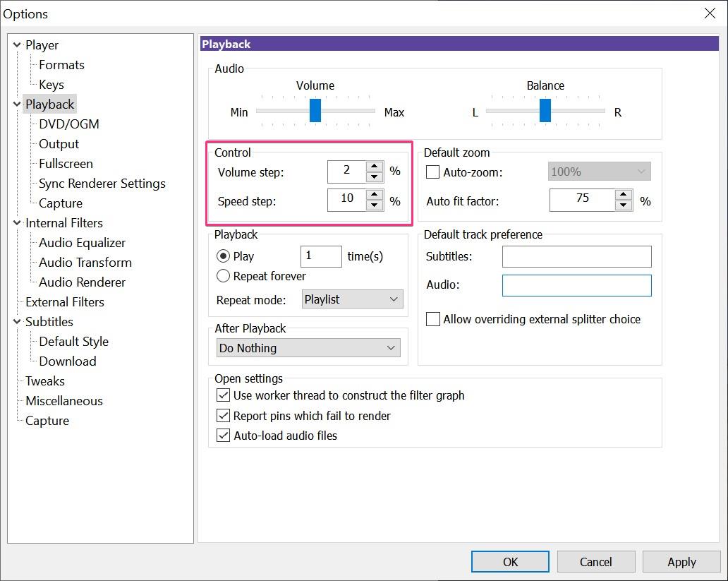Image resolution: width=728 pixels, height=581 pixels.
Task: Click the OK button
Action: coord(509,561)
